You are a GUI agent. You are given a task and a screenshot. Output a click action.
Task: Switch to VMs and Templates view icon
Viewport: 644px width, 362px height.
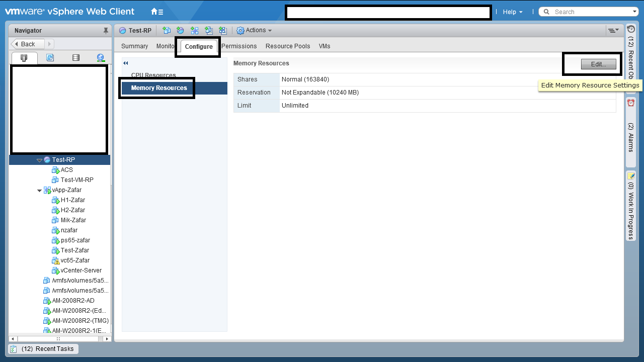tap(50, 58)
